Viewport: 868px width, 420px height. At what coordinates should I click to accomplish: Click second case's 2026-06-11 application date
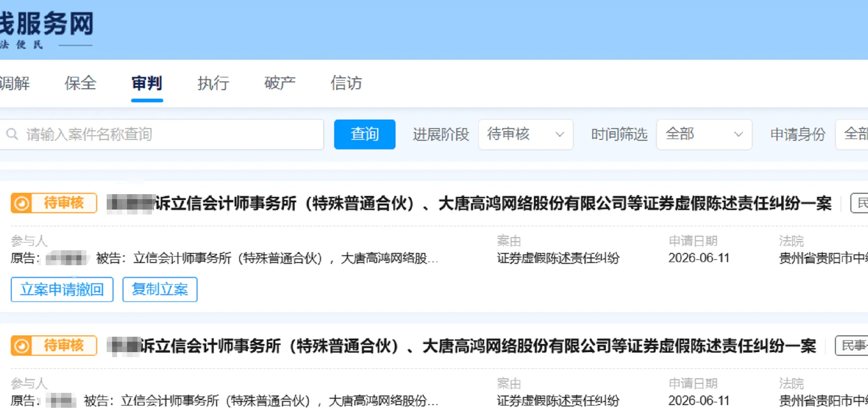click(699, 401)
